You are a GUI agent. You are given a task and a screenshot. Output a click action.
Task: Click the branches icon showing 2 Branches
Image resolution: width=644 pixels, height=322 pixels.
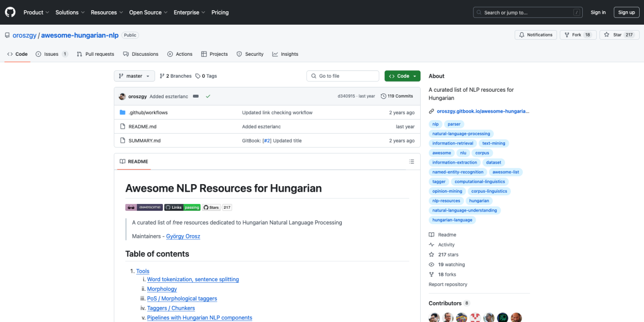[161, 76]
